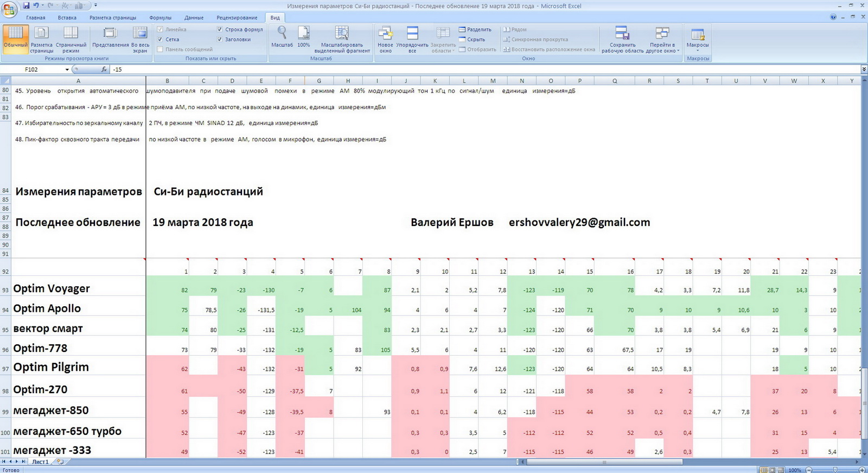The height and width of the screenshot is (473, 868).
Task: Expand the Name Box dropdown arrow
Action: [67, 70]
